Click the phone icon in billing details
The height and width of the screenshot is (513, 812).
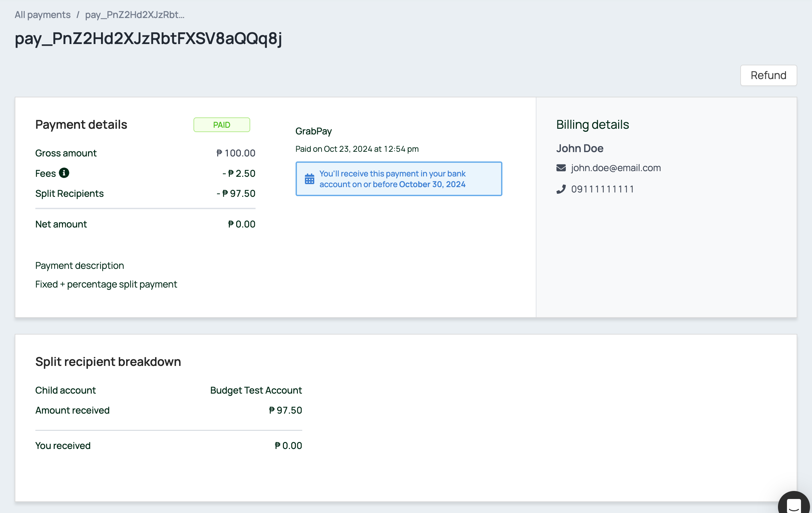click(x=561, y=189)
